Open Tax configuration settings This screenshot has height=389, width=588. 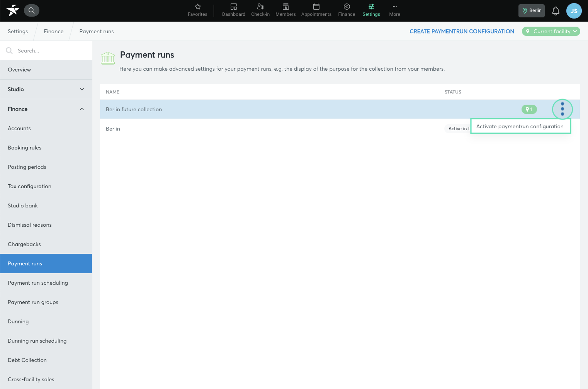click(x=46, y=186)
